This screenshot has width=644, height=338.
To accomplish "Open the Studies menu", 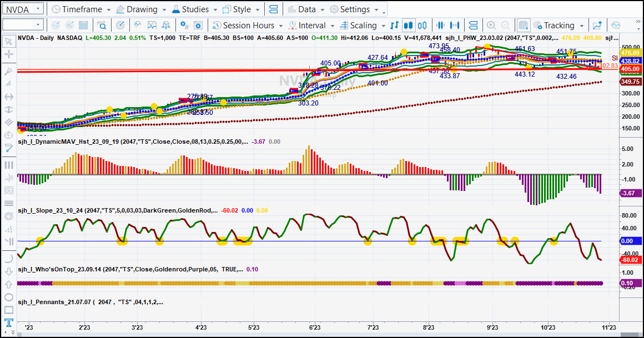I will (x=194, y=9).
